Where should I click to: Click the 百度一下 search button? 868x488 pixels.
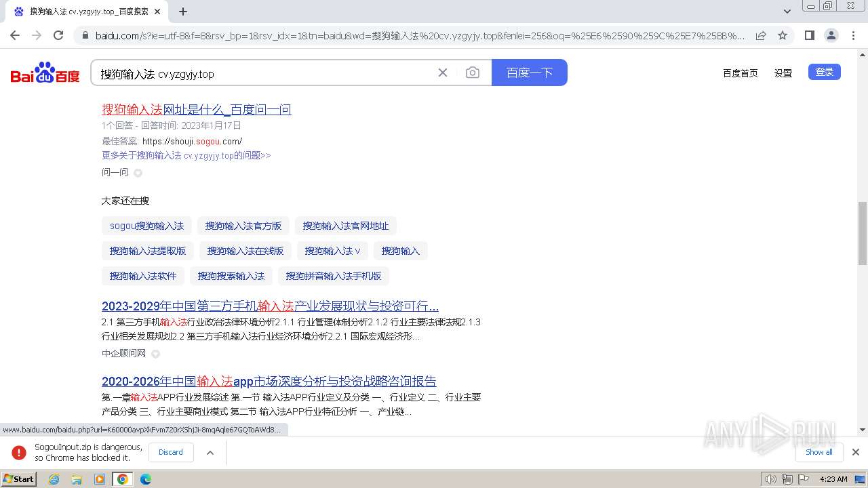tap(530, 73)
